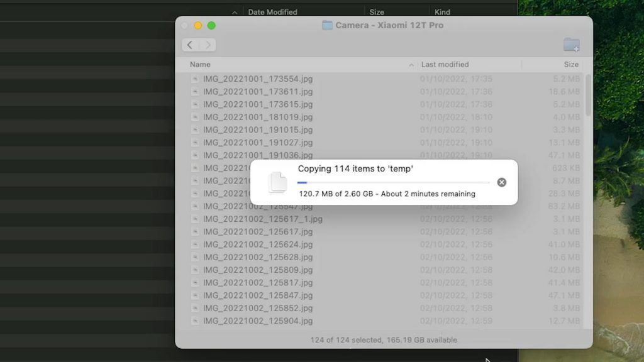Screen dimensions: 644x362
Task: Sort by Kind in the background Finder window
Action: tap(442, 12)
